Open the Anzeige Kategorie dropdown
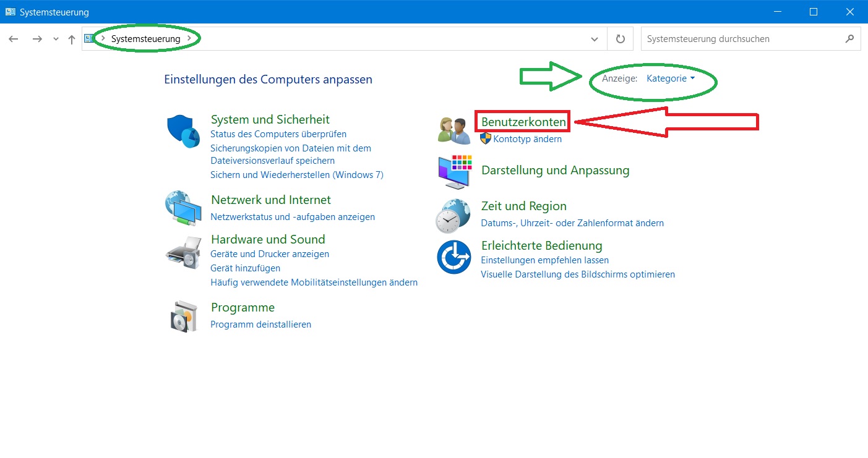 coord(671,78)
